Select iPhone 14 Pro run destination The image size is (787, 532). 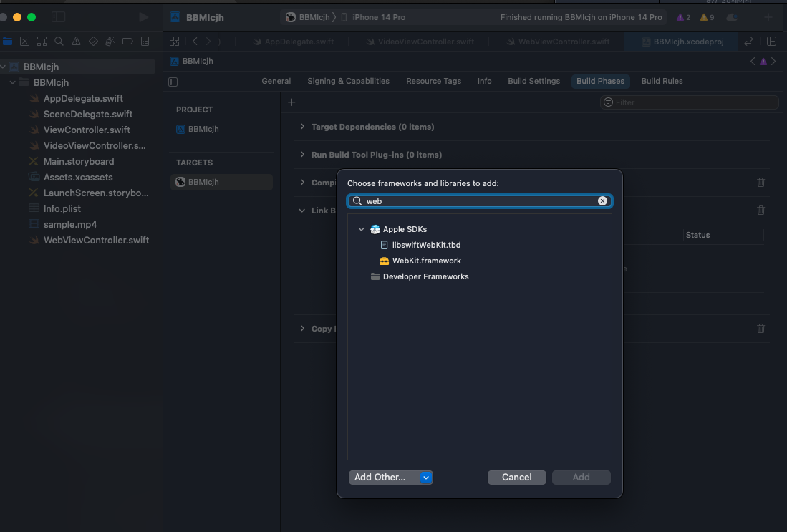pyautogui.click(x=373, y=17)
